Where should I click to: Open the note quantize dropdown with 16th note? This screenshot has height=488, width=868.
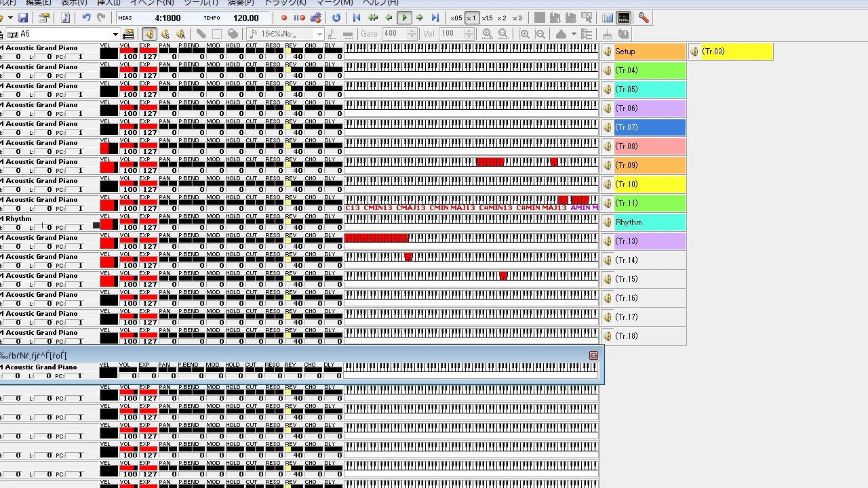click(x=319, y=34)
